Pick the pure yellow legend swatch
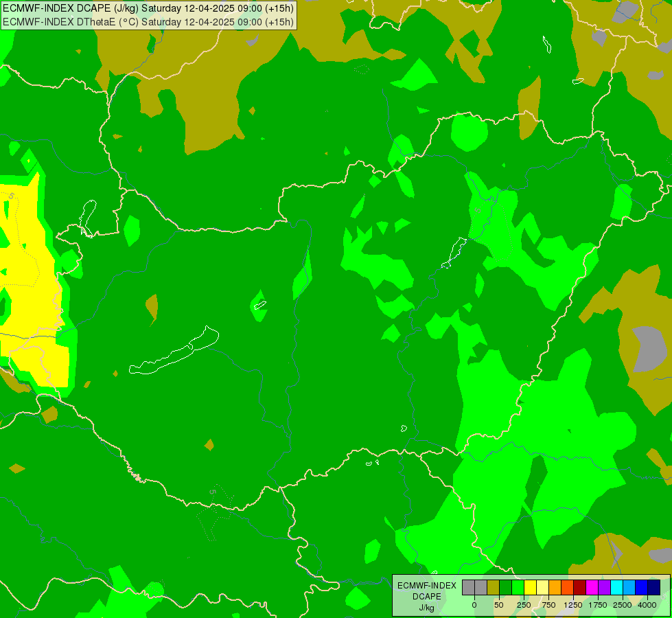Screen dimensions: 672x618 (530, 587)
